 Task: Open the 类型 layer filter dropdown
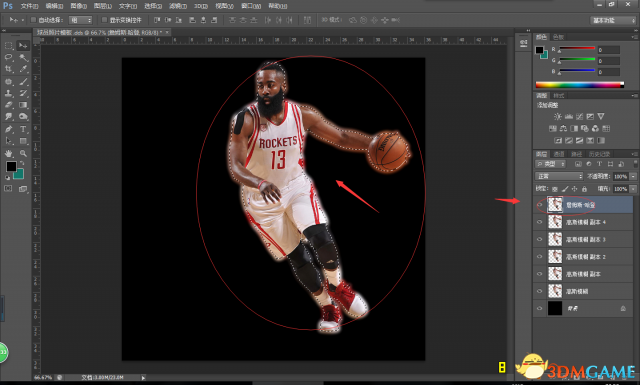[x=551, y=164]
